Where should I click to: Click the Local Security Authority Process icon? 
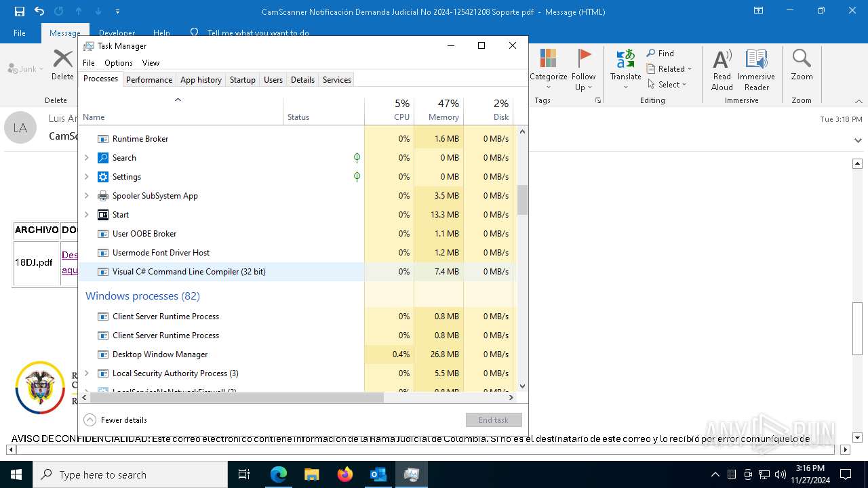click(103, 373)
